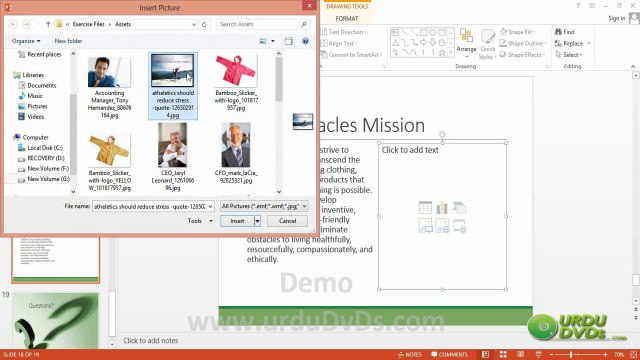Toggle the Notes pane

click(x=410, y=354)
